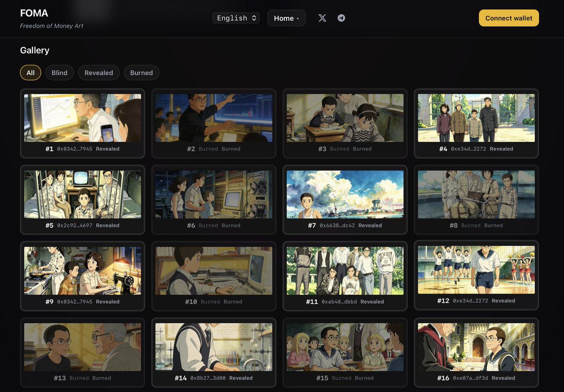Click address 0xe07a…df3d under #16
This screenshot has width=564, height=392.
coord(470,378)
